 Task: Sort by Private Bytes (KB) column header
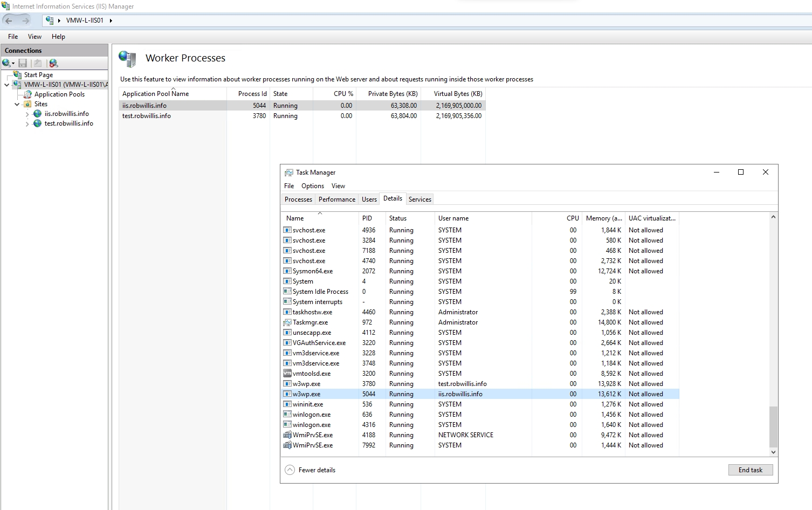pyautogui.click(x=389, y=94)
